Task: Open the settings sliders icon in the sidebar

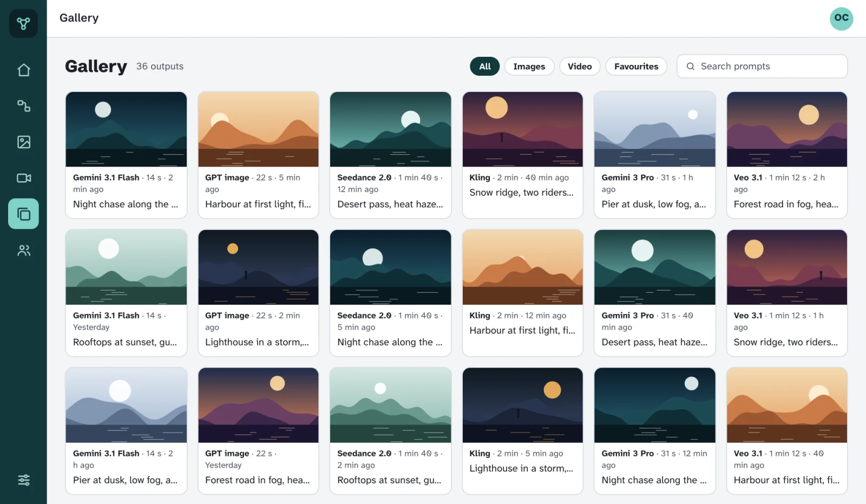Action: point(23,480)
